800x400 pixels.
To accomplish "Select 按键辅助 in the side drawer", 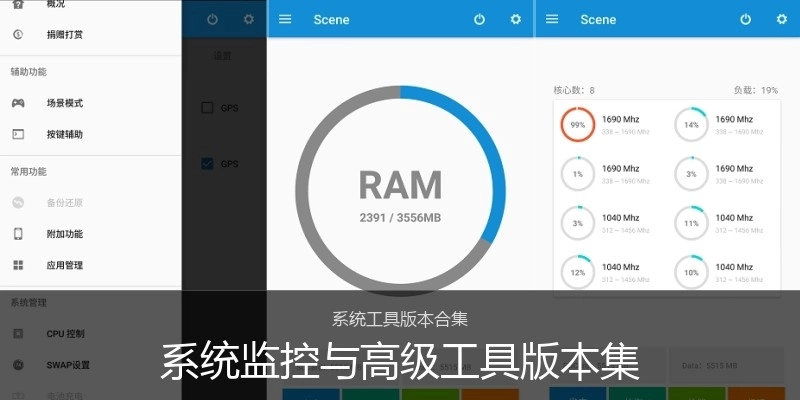I will pos(64,134).
